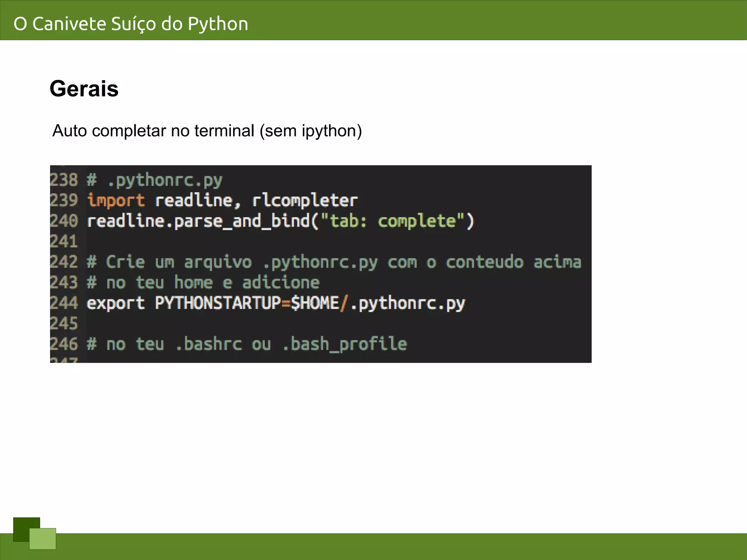The image size is (747, 560).
Task: Click the code screenshot image
Action: 321,264
